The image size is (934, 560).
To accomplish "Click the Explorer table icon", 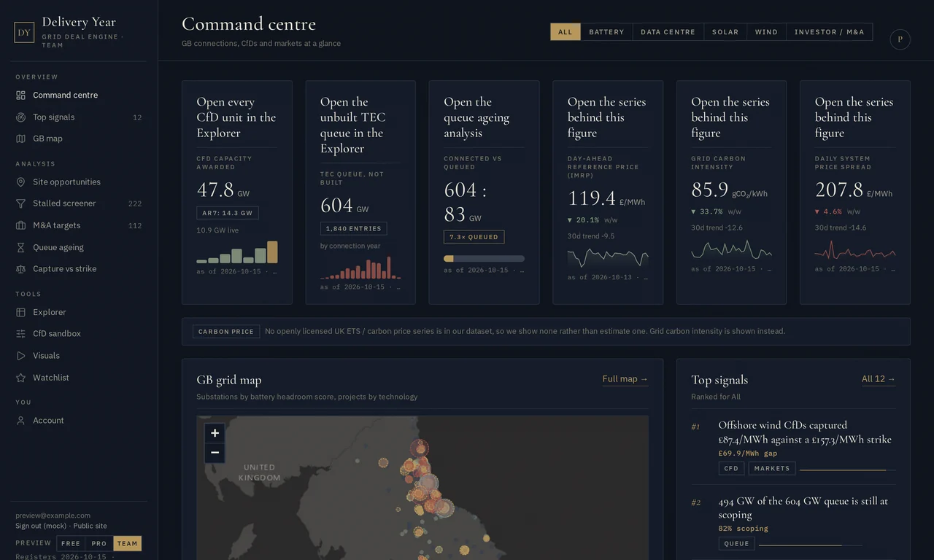I will (x=20, y=312).
